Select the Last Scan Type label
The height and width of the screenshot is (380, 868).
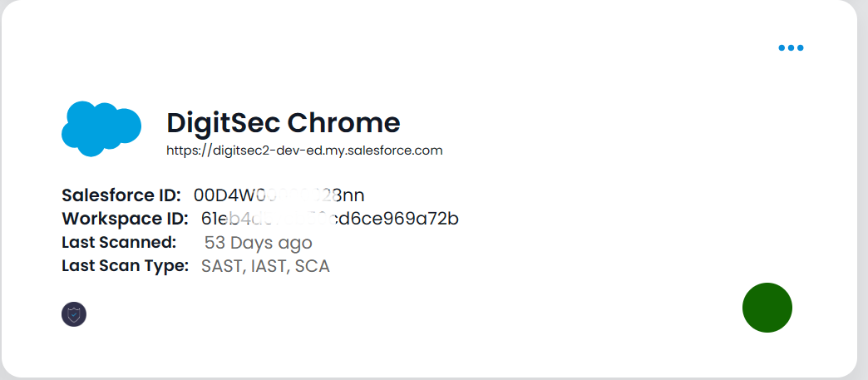pyautogui.click(x=125, y=266)
